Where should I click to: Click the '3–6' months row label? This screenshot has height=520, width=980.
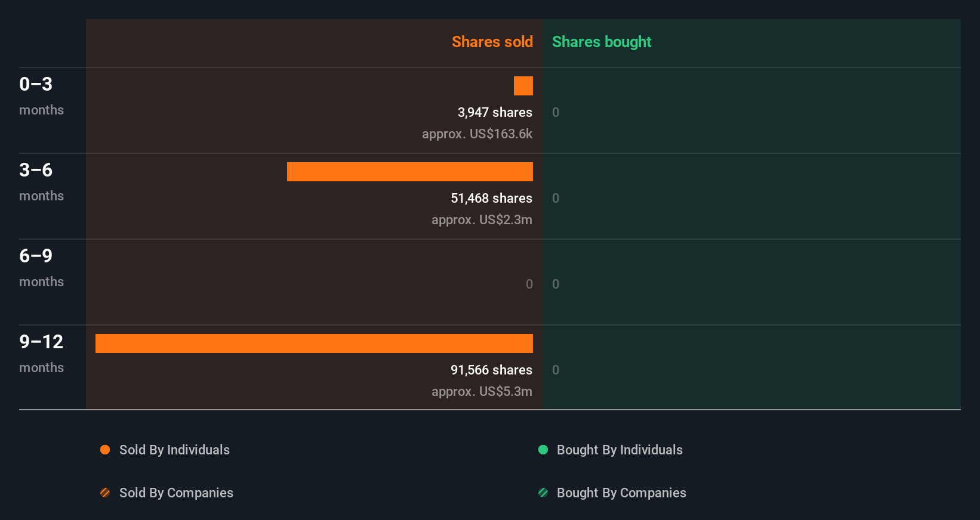coord(36,170)
